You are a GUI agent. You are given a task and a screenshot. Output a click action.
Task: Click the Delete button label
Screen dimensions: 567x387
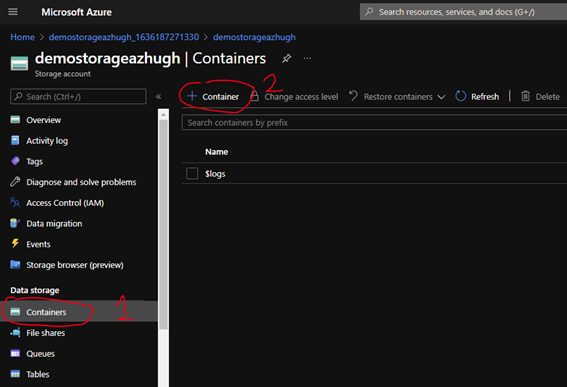(547, 97)
